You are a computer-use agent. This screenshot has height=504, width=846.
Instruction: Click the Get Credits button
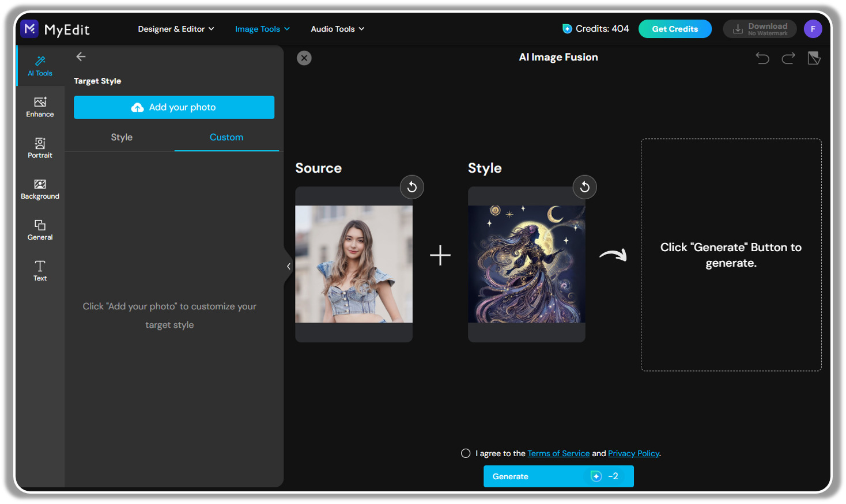pos(675,28)
